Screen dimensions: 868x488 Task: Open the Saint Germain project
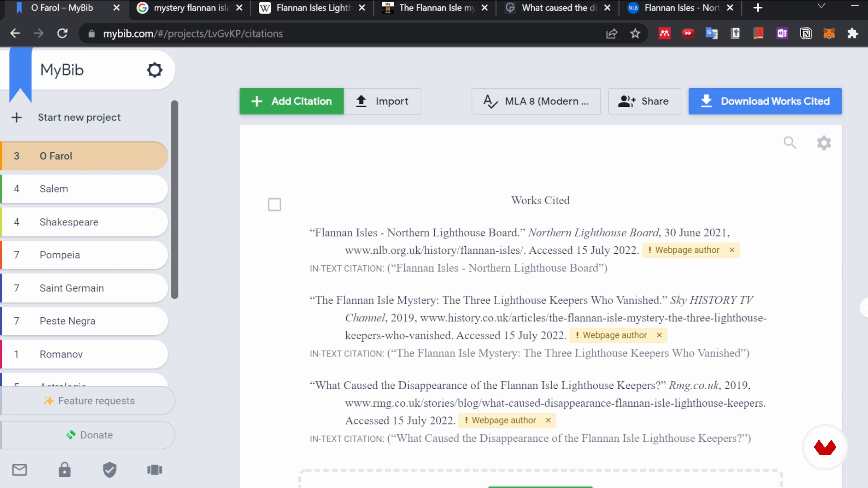click(84, 288)
